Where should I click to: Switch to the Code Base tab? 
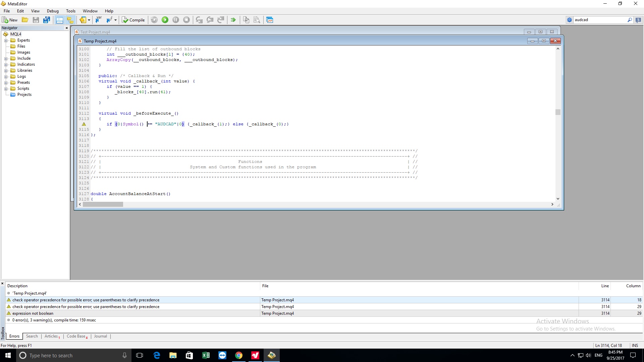77,336
